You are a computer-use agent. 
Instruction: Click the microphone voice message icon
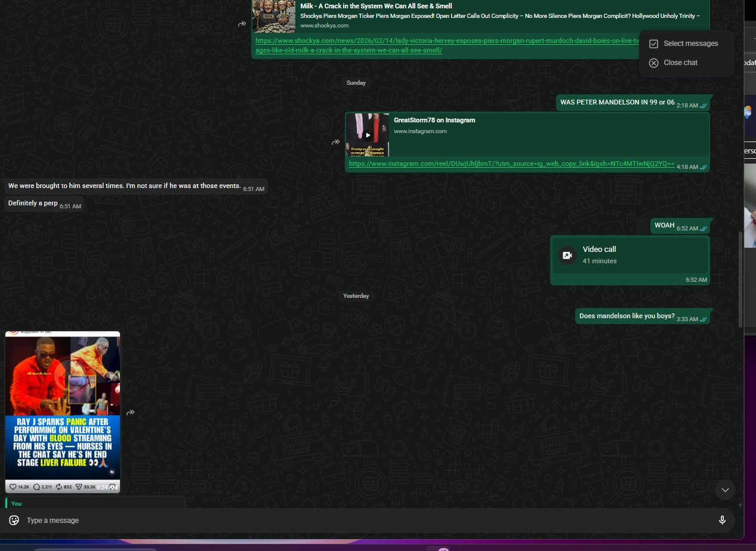coord(722,520)
